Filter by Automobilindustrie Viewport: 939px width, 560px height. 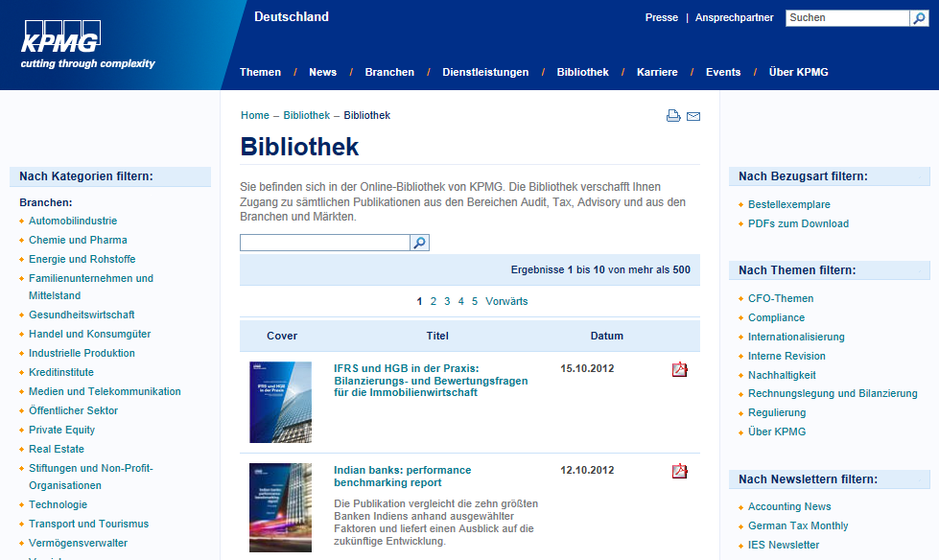click(x=73, y=221)
